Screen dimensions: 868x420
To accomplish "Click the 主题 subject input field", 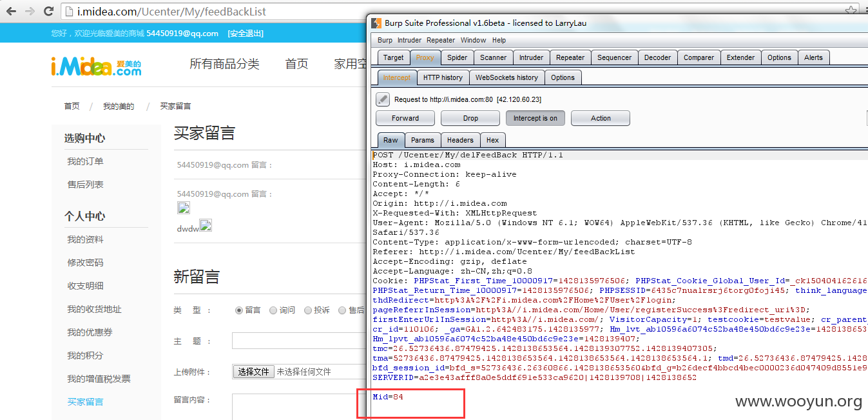I will pos(299,341).
